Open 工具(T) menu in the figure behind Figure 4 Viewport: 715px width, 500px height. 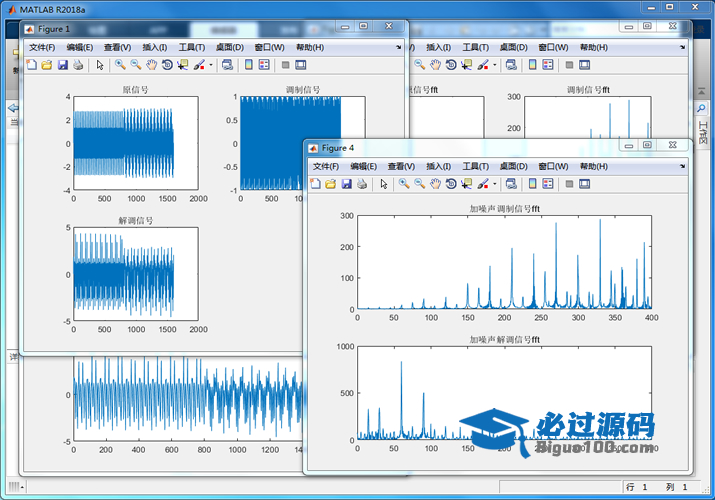point(476,47)
